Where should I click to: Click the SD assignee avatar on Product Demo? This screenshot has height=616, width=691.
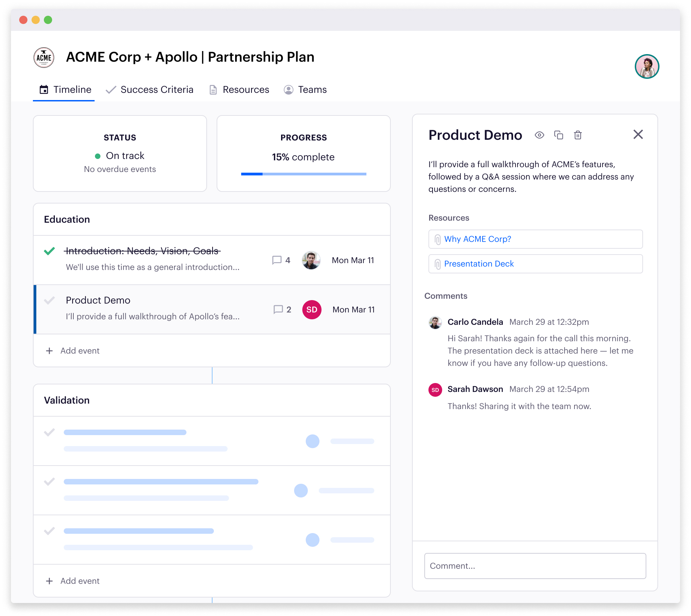click(x=312, y=310)
